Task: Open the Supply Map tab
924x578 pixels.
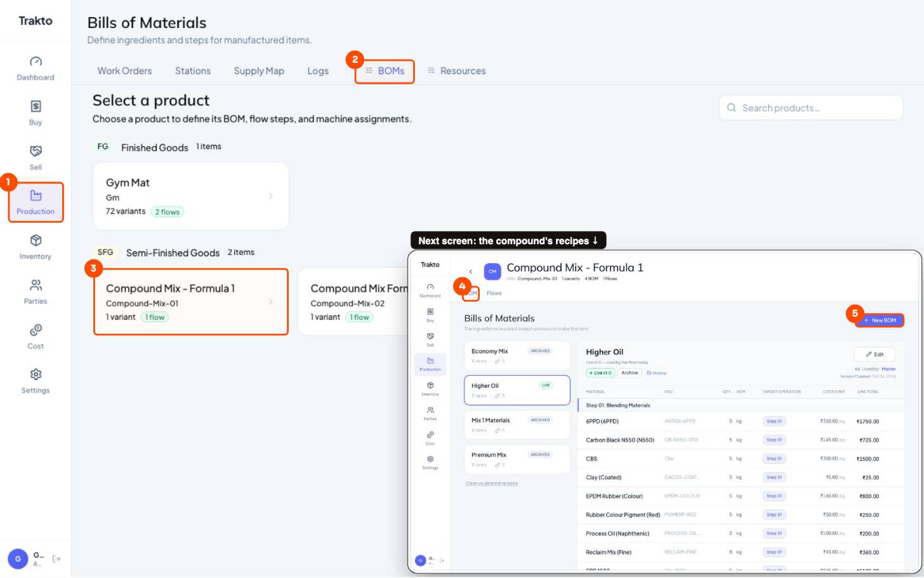Action: (x=259, y=71)
